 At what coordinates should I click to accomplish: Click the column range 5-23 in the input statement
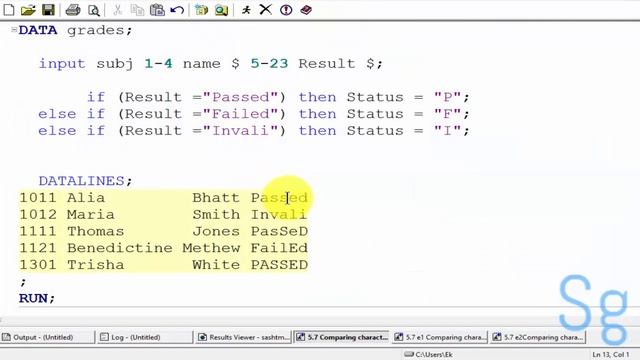[x=269, y=64]
